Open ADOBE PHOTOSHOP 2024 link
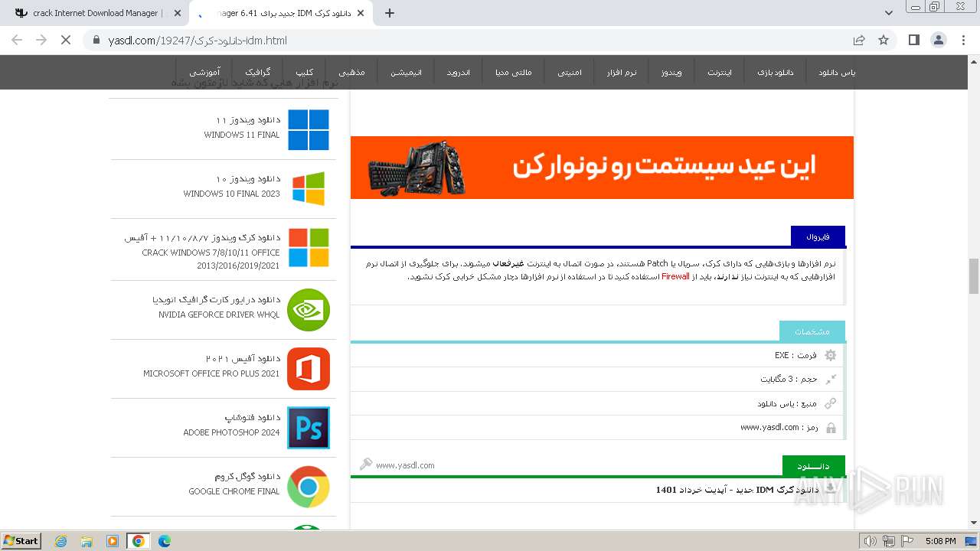This screenshot has width=980, height=551. pos(231,432)
